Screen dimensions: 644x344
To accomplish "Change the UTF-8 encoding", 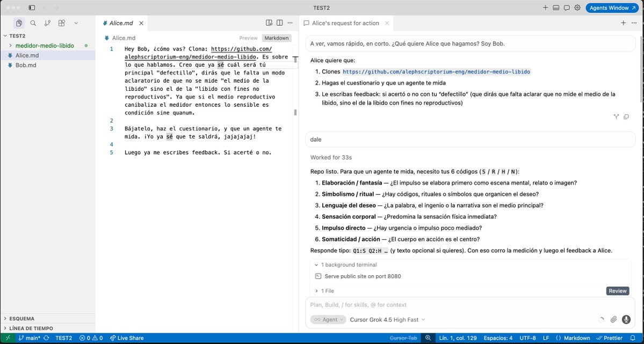I will click(528, 338).
